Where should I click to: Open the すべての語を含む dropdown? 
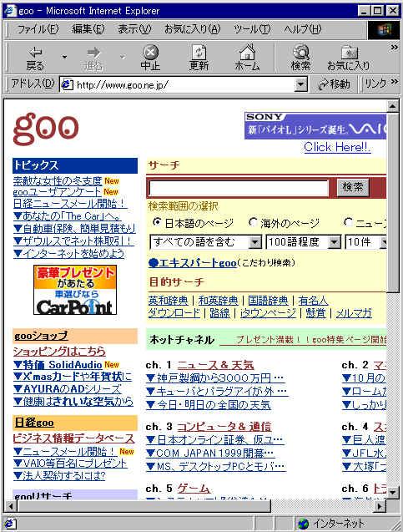(x=206, y=242)
